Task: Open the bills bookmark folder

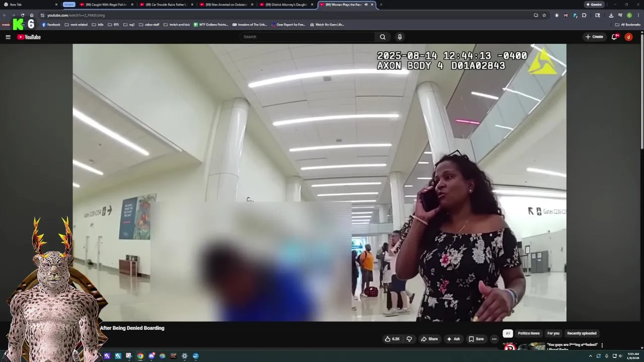Action: (98, 24)
